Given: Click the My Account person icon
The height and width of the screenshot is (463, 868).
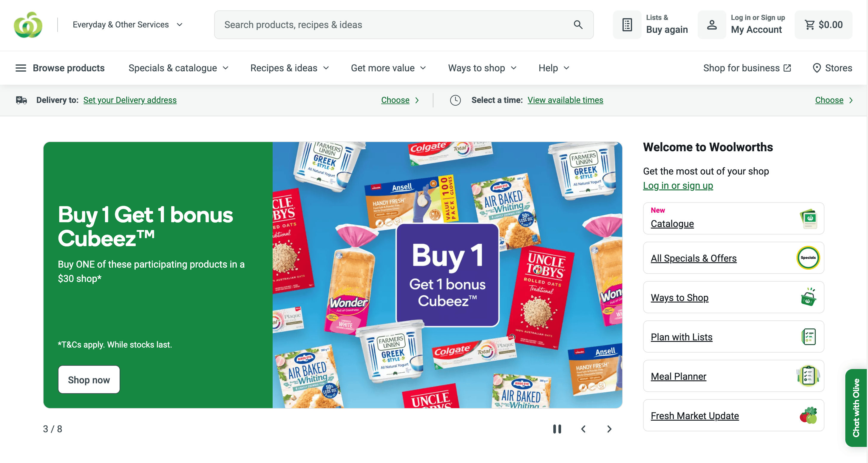Looking at the screenshot, I should click(712, 24).
